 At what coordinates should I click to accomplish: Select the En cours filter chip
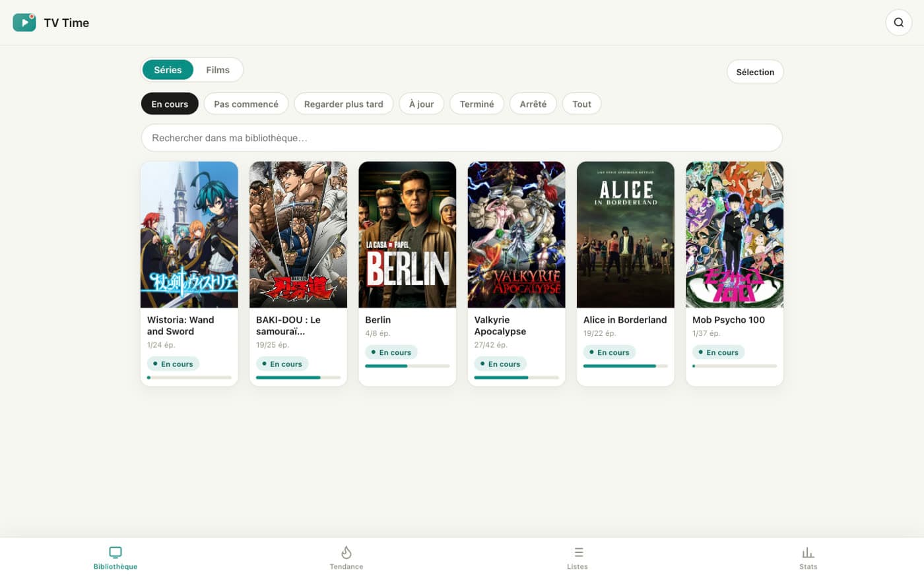170,104
